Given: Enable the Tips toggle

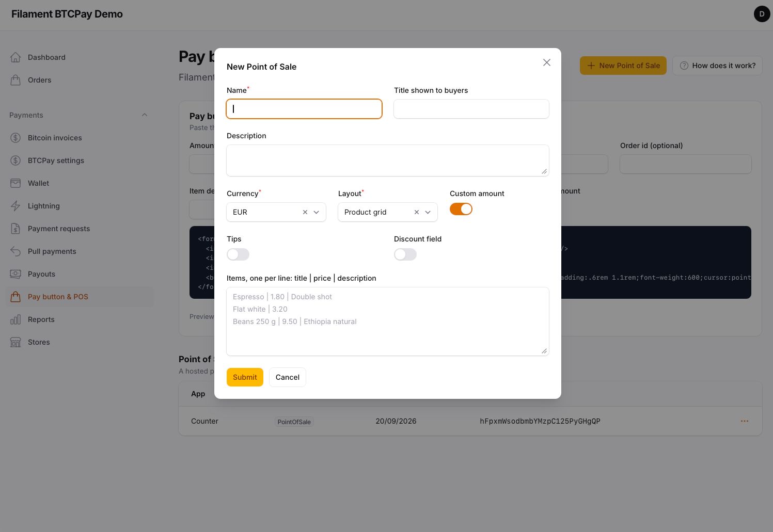Looking at the screenshot, I should (x=238, y=254).
